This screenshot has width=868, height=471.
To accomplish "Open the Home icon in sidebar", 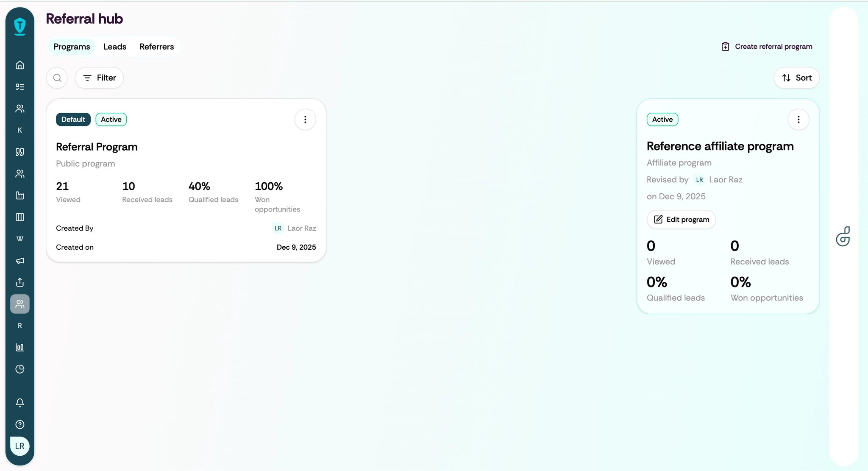I will (x=20, y=65).
